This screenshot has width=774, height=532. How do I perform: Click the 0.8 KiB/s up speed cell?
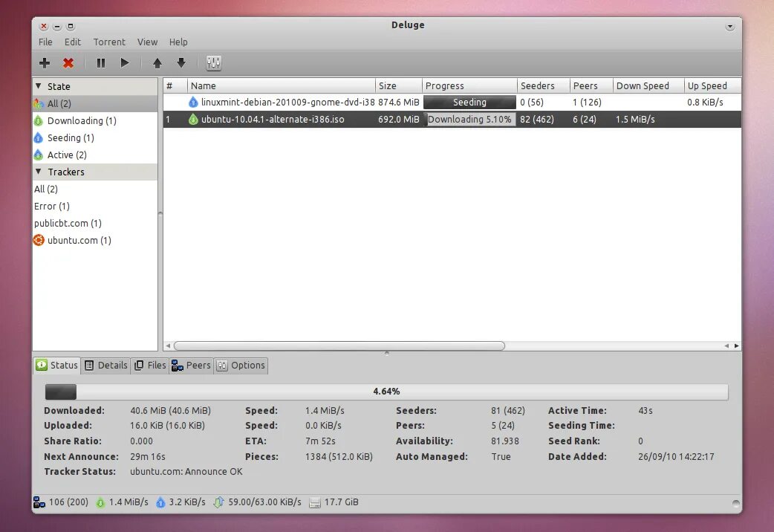[705, 103]
